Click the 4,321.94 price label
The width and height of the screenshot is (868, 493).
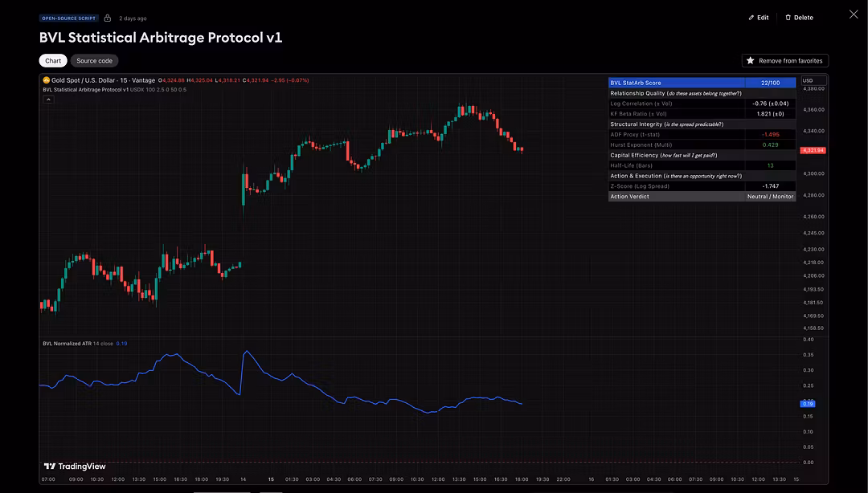click(813, 150)
